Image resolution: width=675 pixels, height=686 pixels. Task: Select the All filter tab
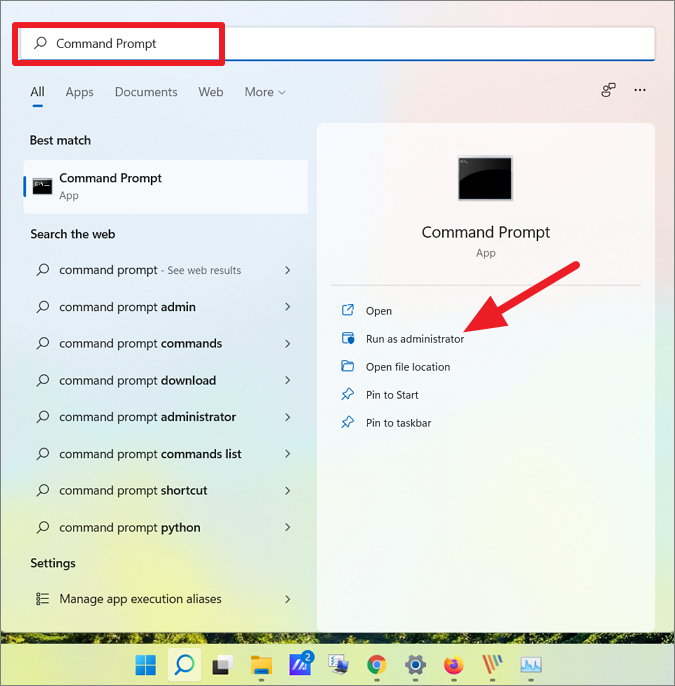click(37, 92)
